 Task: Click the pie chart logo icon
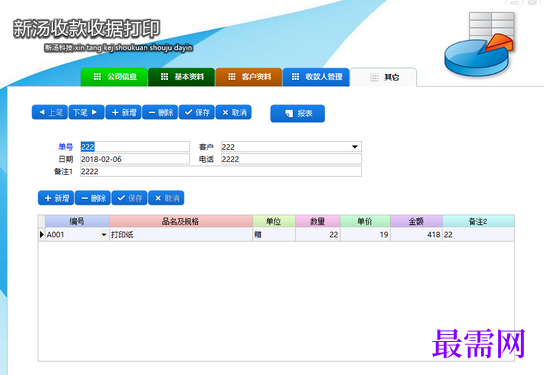tap(479, 44)
